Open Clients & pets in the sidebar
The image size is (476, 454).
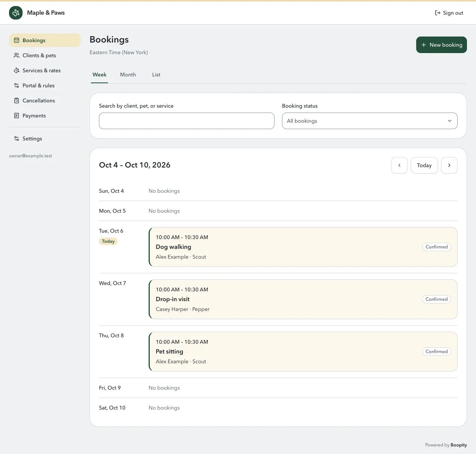pos(45,55)
